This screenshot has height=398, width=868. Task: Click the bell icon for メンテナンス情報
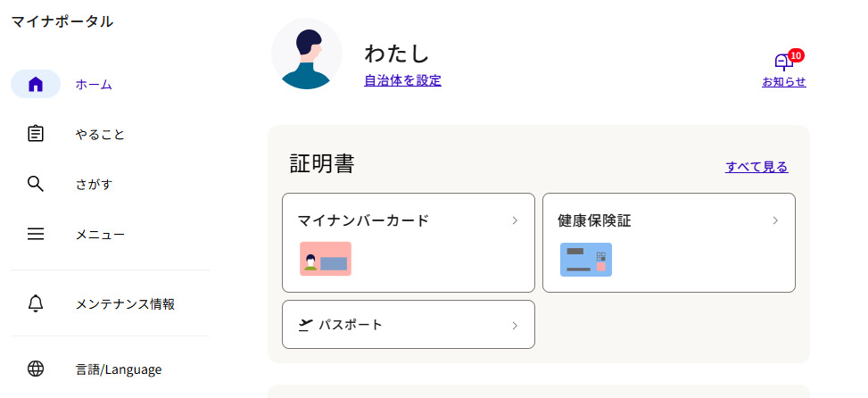click(x=36, y=303)
